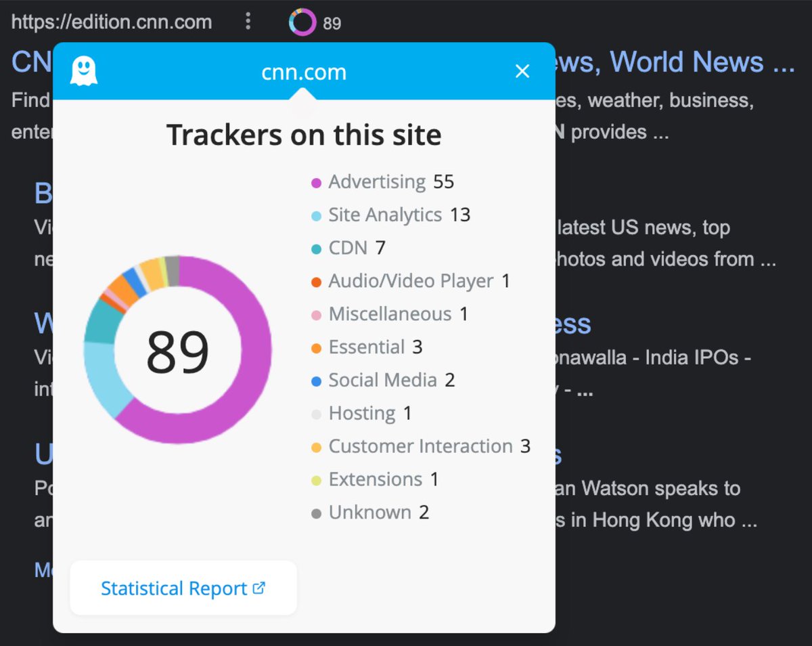Select the Customer Interaction 3 legend entry

pos(420,447)
